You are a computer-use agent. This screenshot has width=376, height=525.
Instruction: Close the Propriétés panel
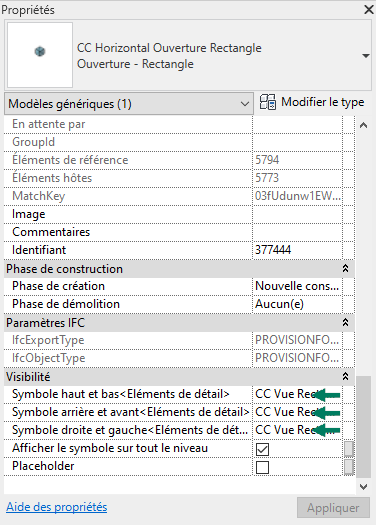coord(369,9)
